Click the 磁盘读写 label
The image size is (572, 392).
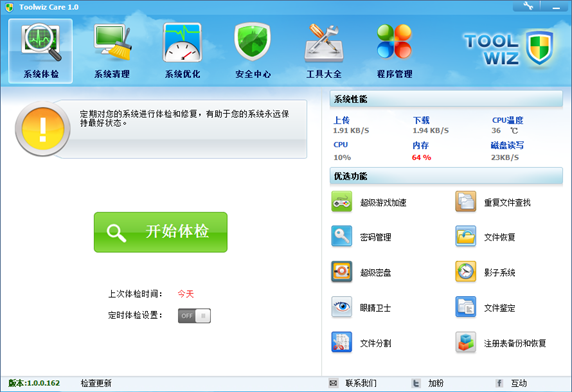click(507, 145)
